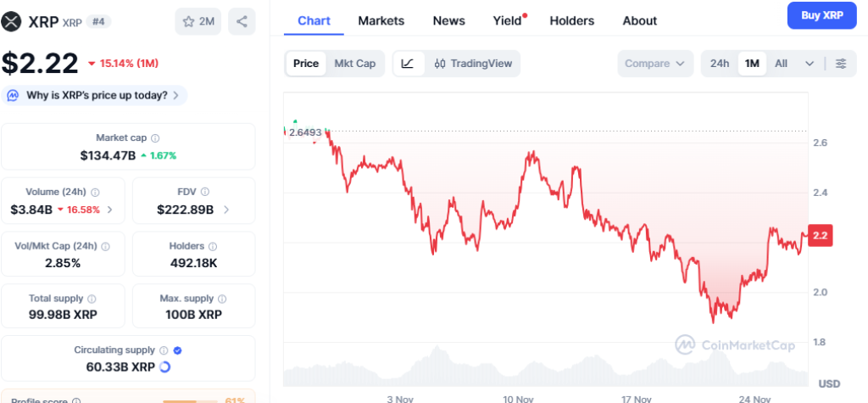Expand more time range options chevron

[x=810, y=64]
